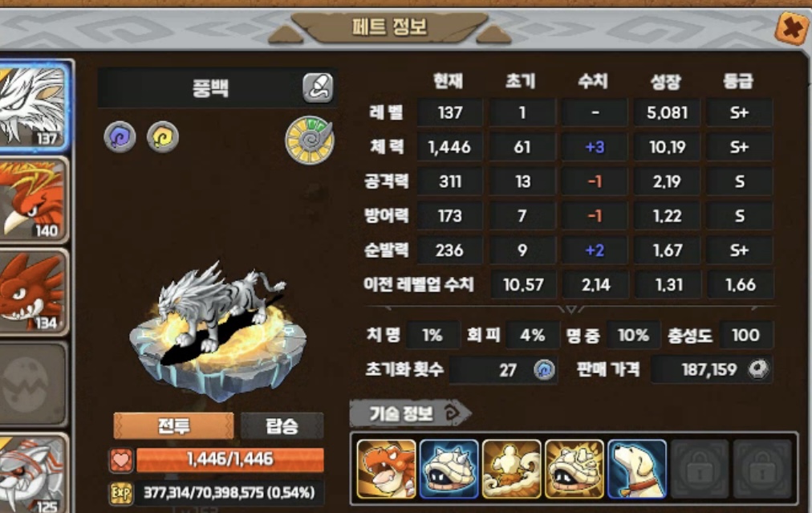Expand the 기술 정보 section header

pos(410,413)
